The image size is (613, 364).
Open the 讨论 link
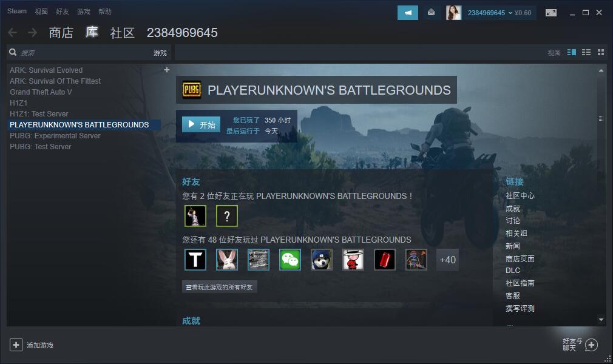[512, 220]
